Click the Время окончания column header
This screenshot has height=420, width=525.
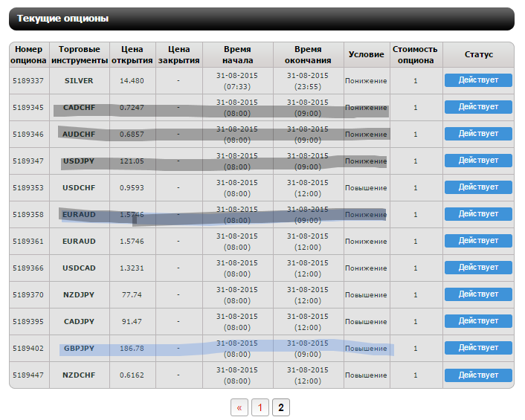pos(308,54)
